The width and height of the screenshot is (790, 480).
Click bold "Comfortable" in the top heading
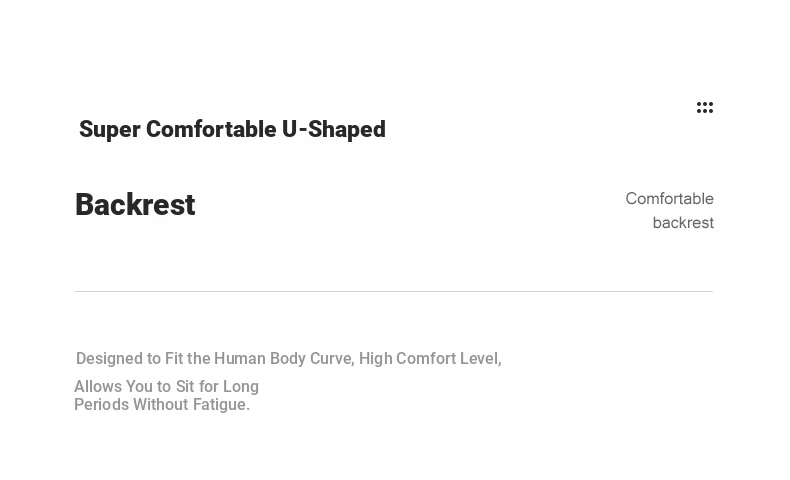211,130
